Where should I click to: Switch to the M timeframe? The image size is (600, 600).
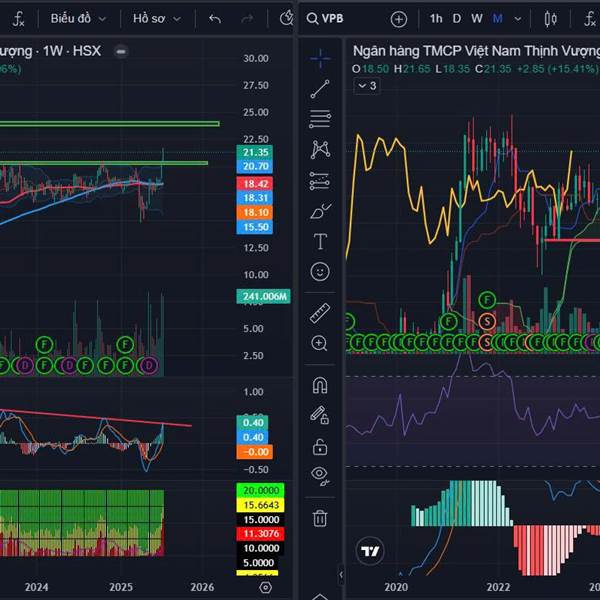497,18
